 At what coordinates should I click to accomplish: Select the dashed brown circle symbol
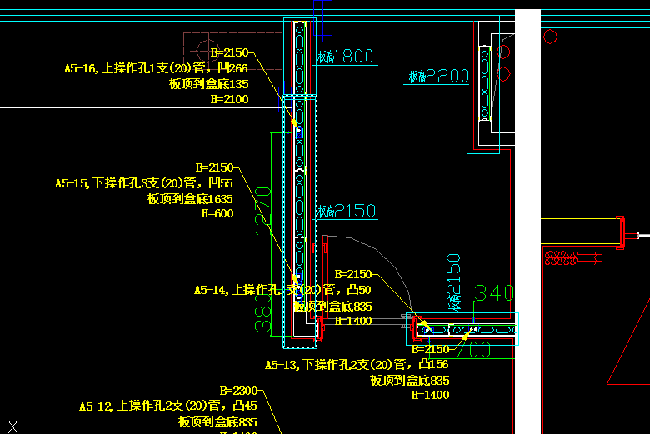pos(206,51)
